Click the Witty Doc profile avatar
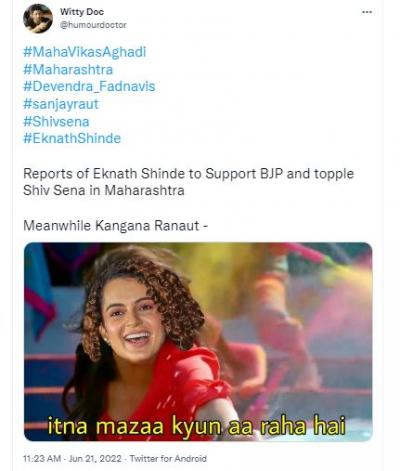The height and width of the screenshot is (471, 400). [x=38, y=18]
